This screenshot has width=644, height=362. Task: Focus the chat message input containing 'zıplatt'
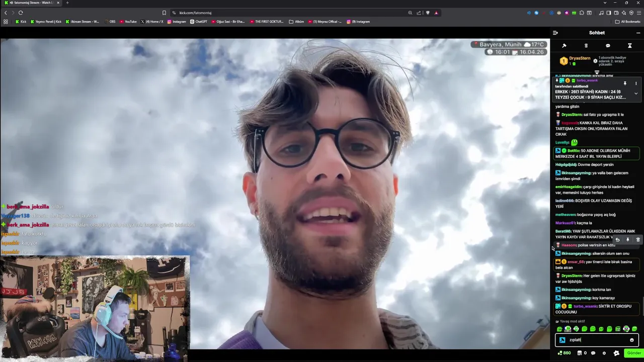point(597,340)
